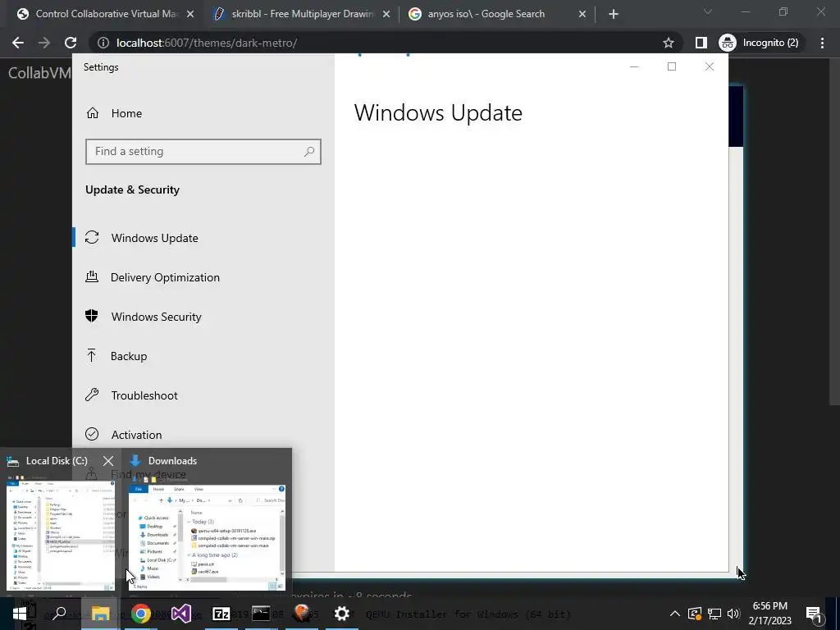This screenshot has width=840, height=630.
Task: Click the CollabVM logo text
Action: tap(39, 73)
